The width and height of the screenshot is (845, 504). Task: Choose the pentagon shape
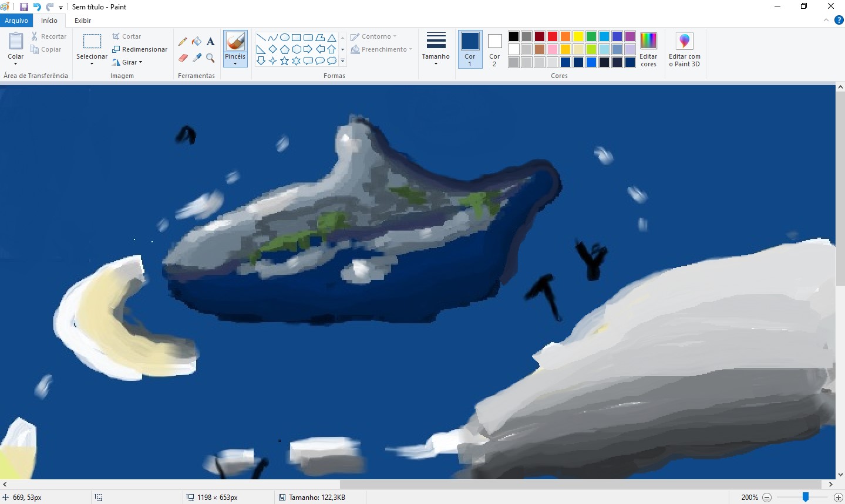point(284,49)
